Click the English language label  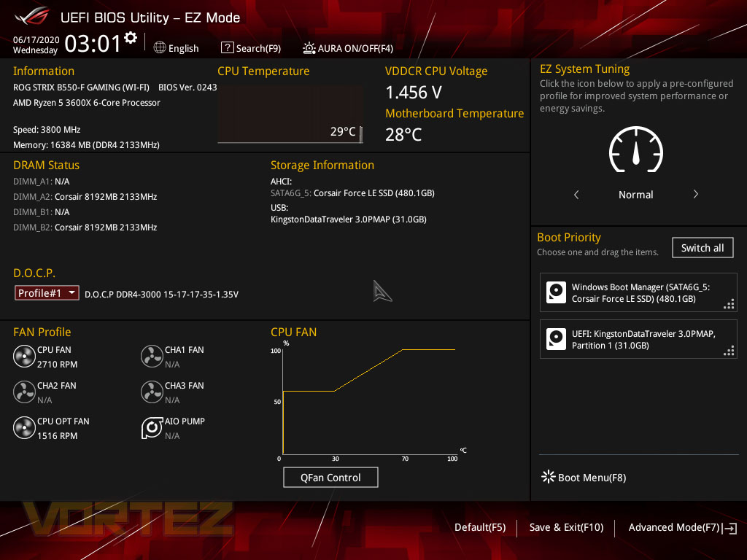(x=183, y=48)
